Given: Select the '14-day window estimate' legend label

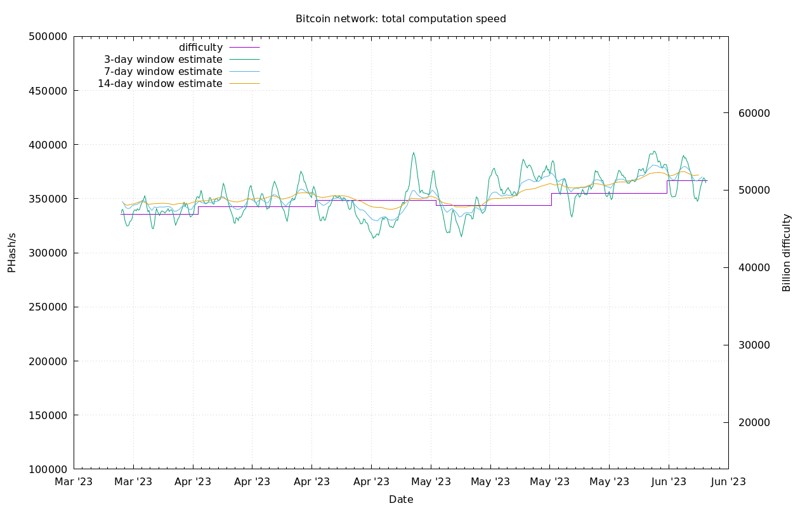Looking at the screenshot, I should click(160, 84).
